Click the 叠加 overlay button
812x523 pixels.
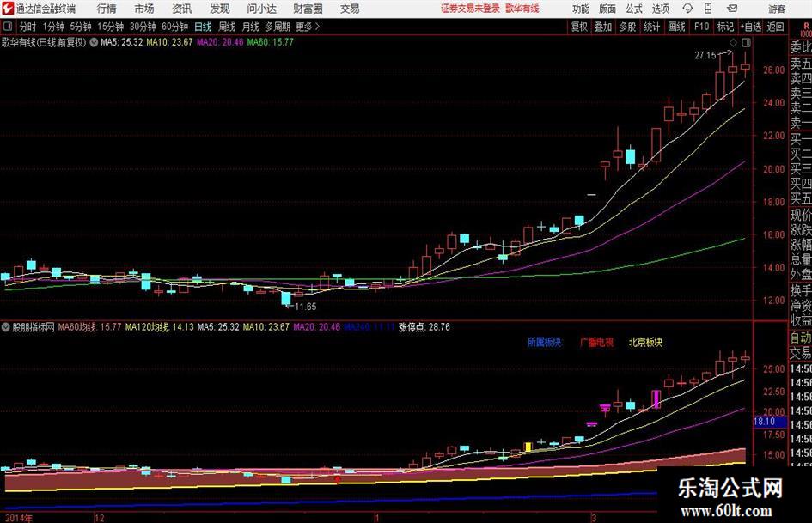pyautogui.click(x=603, y=27)
